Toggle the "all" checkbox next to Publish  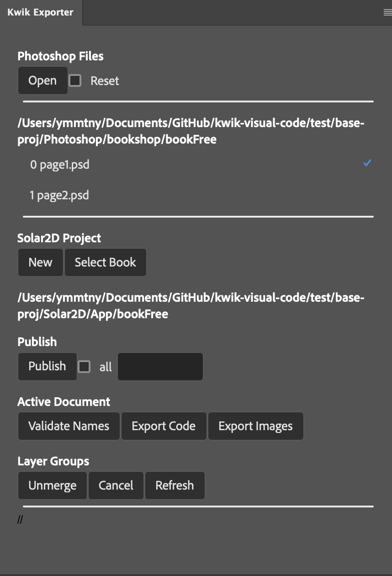[x=84, y=367]
